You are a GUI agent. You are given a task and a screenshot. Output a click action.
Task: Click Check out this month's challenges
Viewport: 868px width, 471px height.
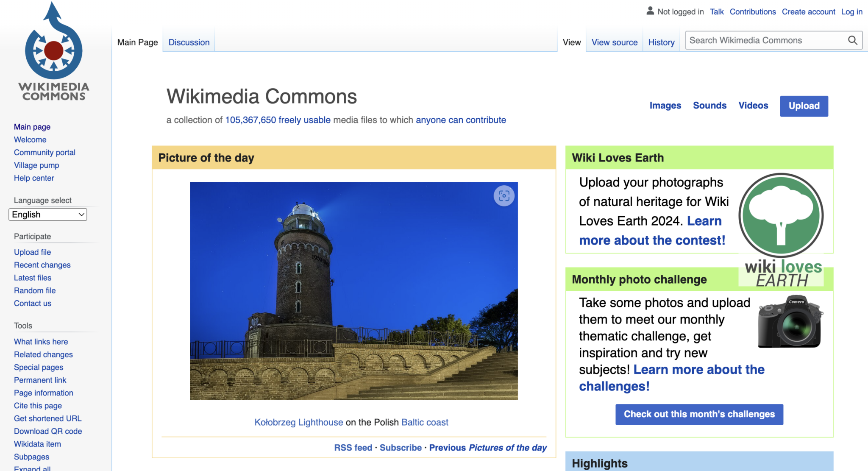point(699,414)
